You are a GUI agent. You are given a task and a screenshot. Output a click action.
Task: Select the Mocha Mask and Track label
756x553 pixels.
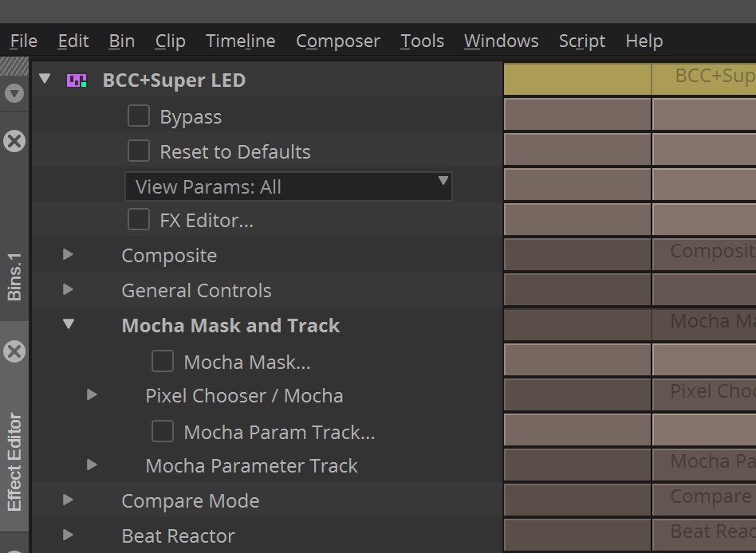click(230, 326)
